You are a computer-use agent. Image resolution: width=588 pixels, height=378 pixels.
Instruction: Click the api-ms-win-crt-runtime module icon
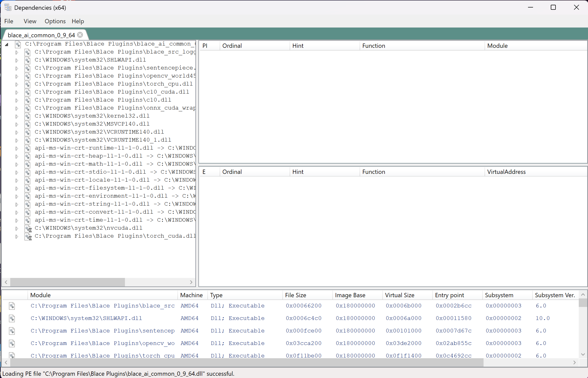[x=27, y=148]
